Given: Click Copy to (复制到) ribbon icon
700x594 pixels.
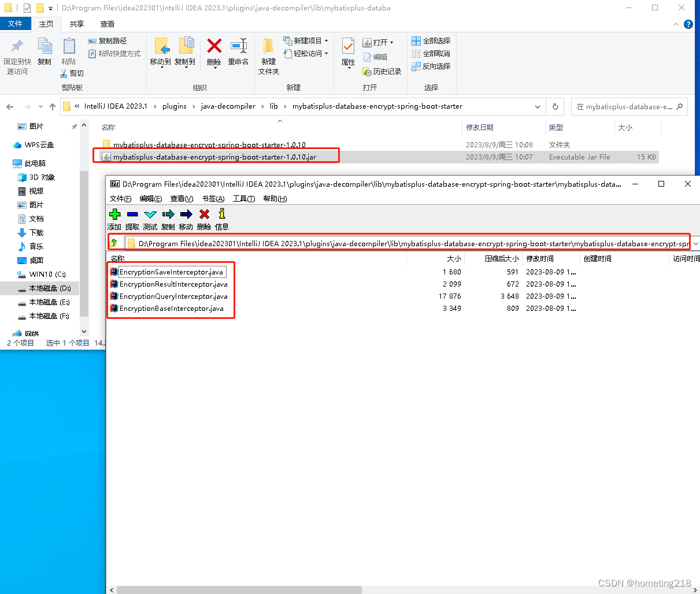Looking at the screenshot, I should (186, 46).
